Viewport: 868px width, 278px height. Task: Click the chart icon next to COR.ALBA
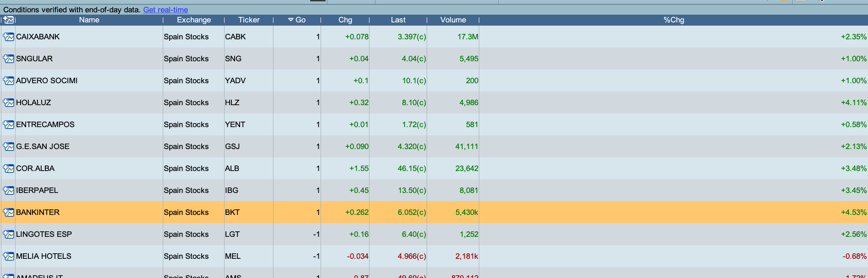click(x=8, y=168)
